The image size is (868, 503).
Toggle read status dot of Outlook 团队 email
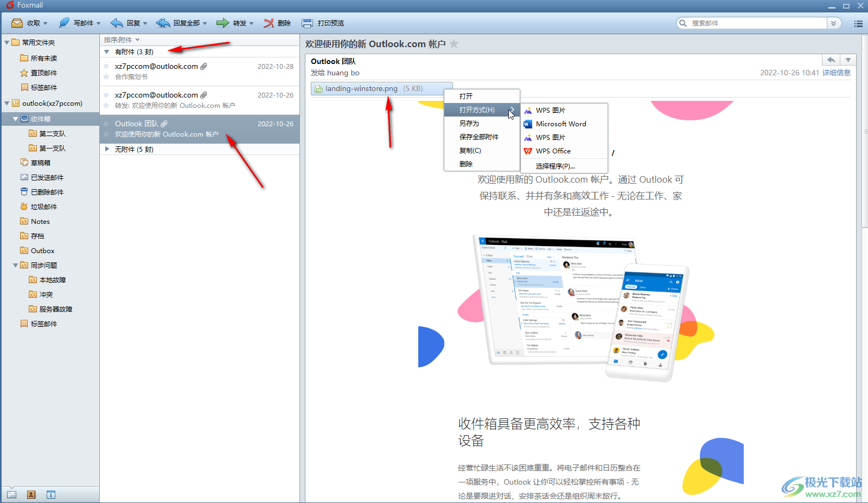pos(106,124)
